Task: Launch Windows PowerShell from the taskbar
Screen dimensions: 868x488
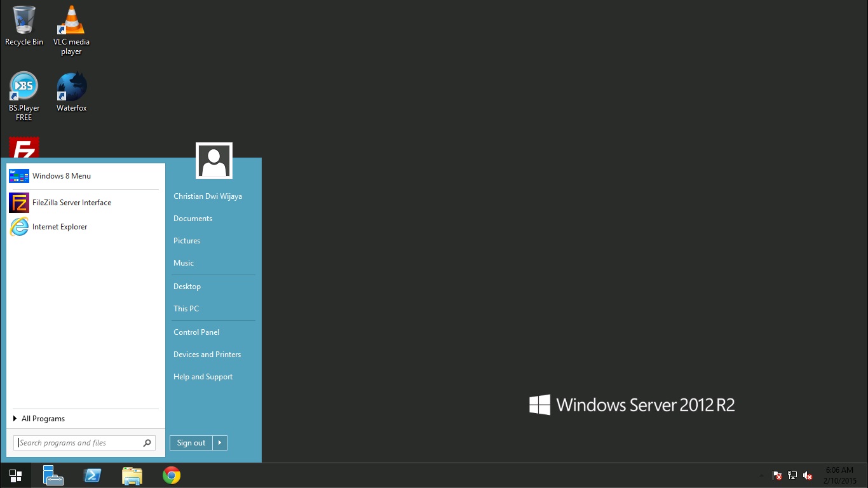Action: [x=93, y=476]
